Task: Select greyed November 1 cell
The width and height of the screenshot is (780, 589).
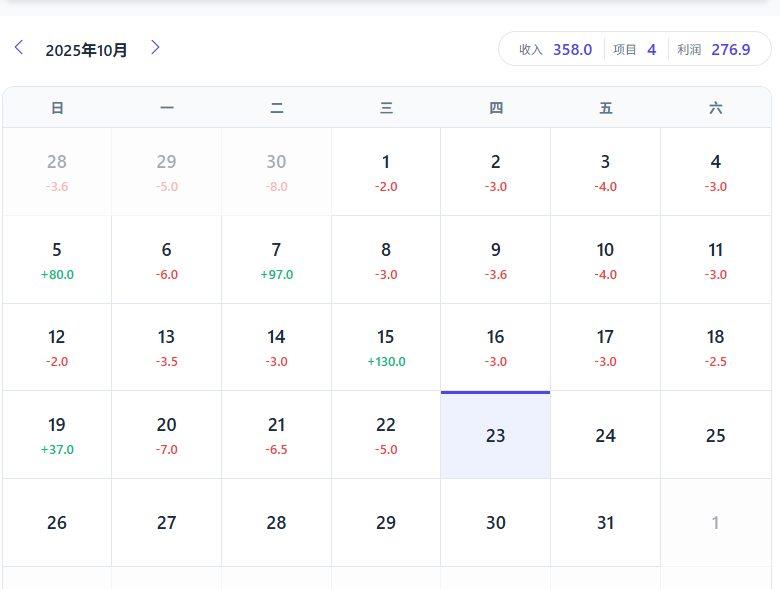Action: point(716,522)
